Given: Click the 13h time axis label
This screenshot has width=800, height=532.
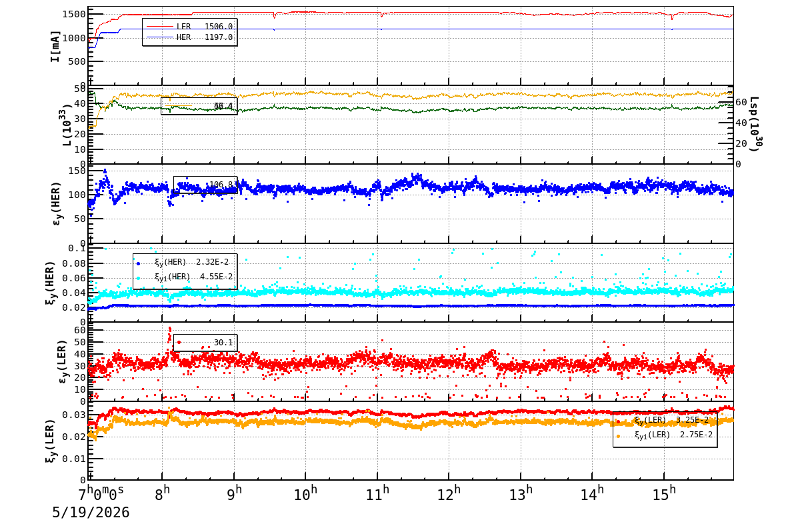Looking at the screenshot, I should point(521,494).
